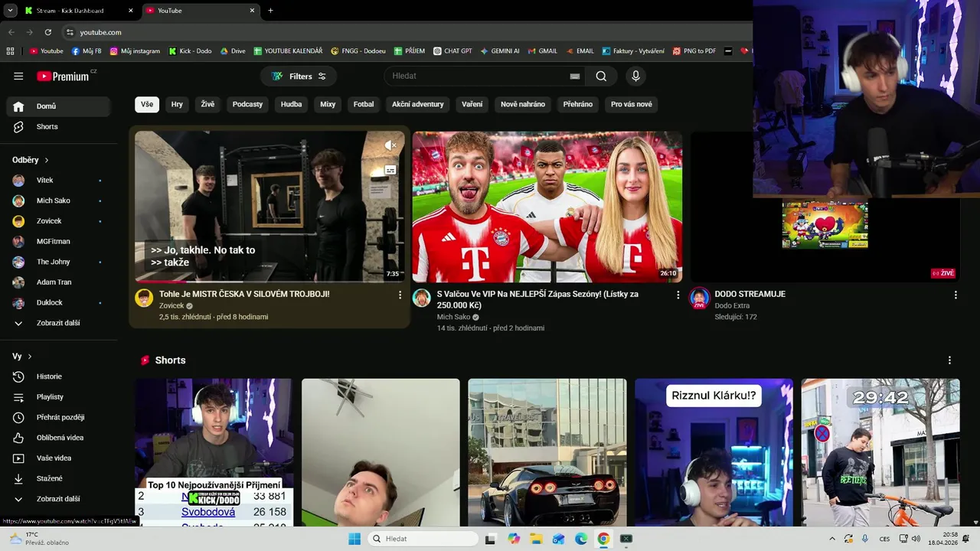Viewport: 980px width, 551px height.
Task: Click the Mich Sako avatar under video
Action: pyautogui.click(x=422, y=298)
